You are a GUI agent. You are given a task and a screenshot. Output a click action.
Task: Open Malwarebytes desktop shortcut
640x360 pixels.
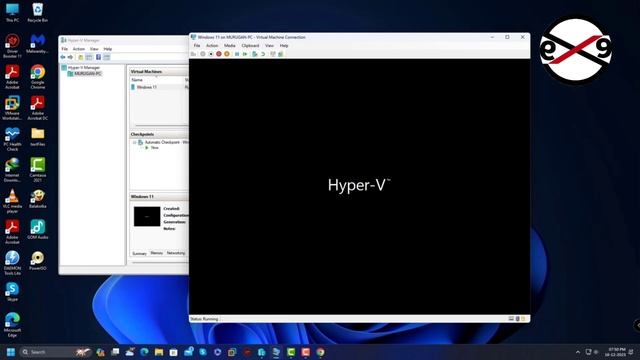coord(38,44)
